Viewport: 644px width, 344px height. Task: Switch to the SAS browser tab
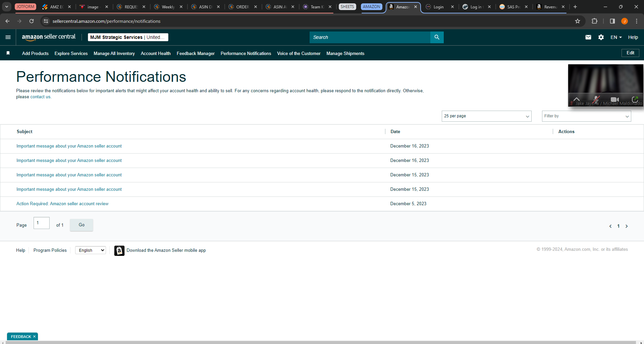513,7
